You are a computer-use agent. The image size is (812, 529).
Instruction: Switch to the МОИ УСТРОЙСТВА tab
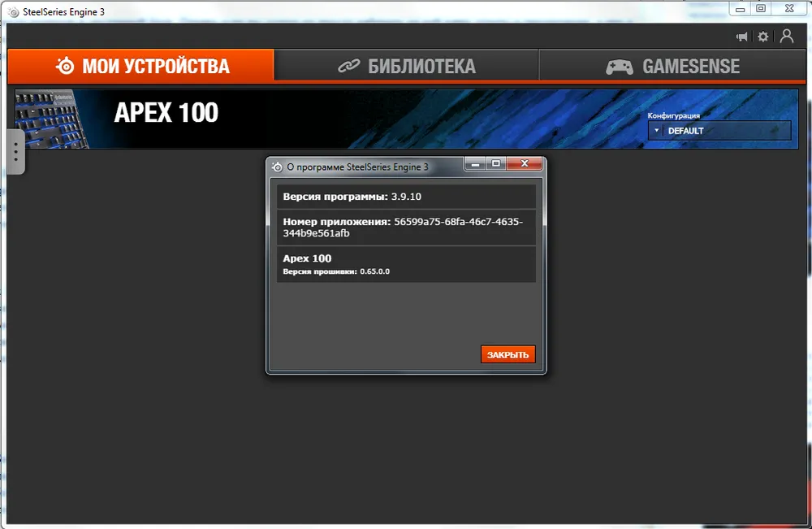tap(140, 66)
